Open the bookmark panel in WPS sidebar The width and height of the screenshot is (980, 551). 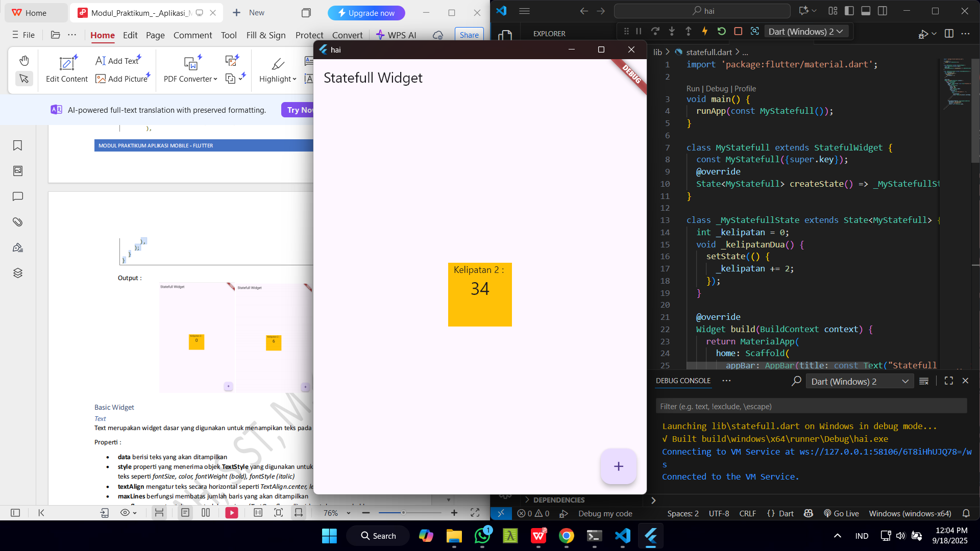17,146
